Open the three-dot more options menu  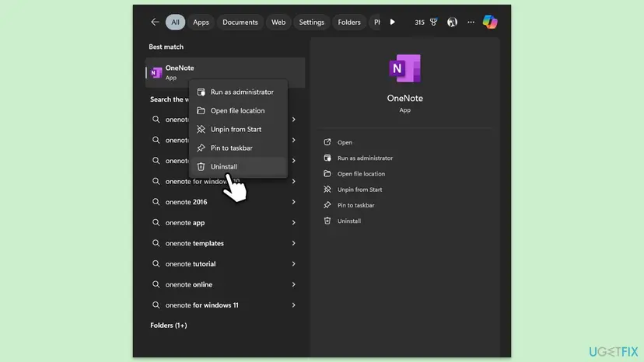[x=471, y=23]
